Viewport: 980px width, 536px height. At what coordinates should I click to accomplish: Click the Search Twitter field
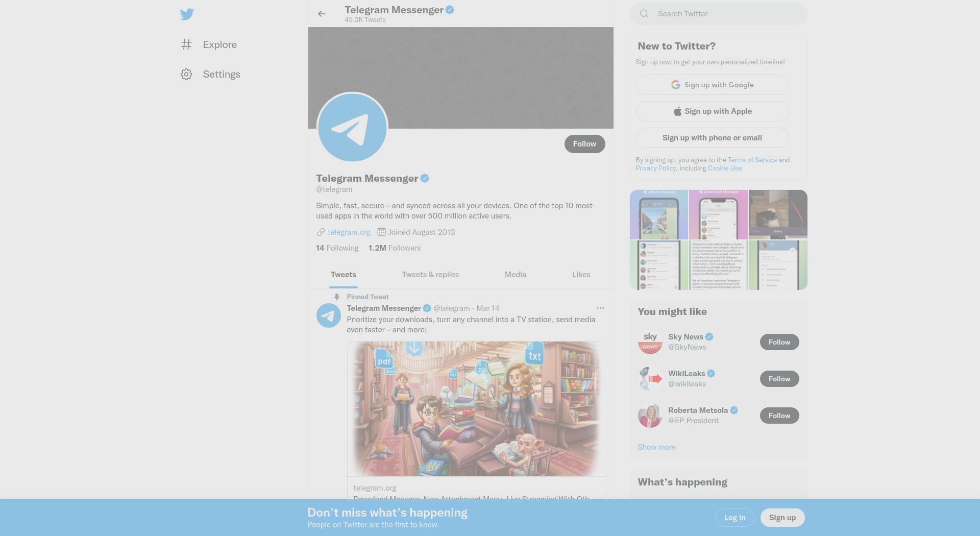(718, 14)
